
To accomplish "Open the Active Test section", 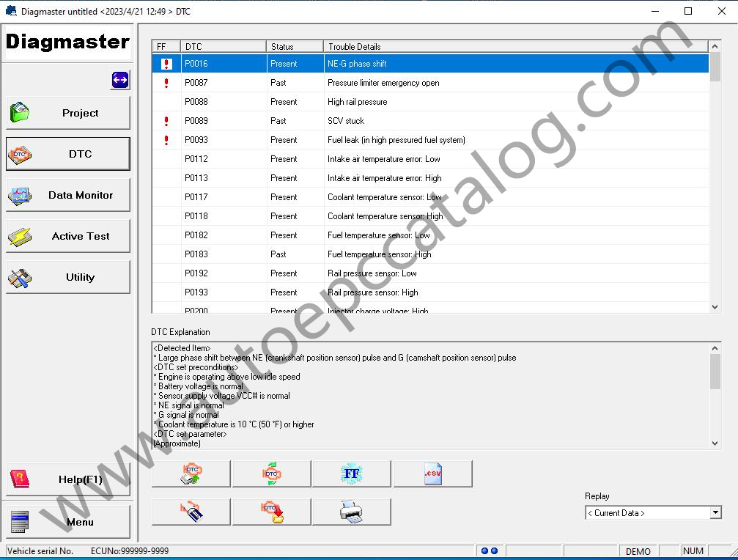I will [x=68, y=236].
